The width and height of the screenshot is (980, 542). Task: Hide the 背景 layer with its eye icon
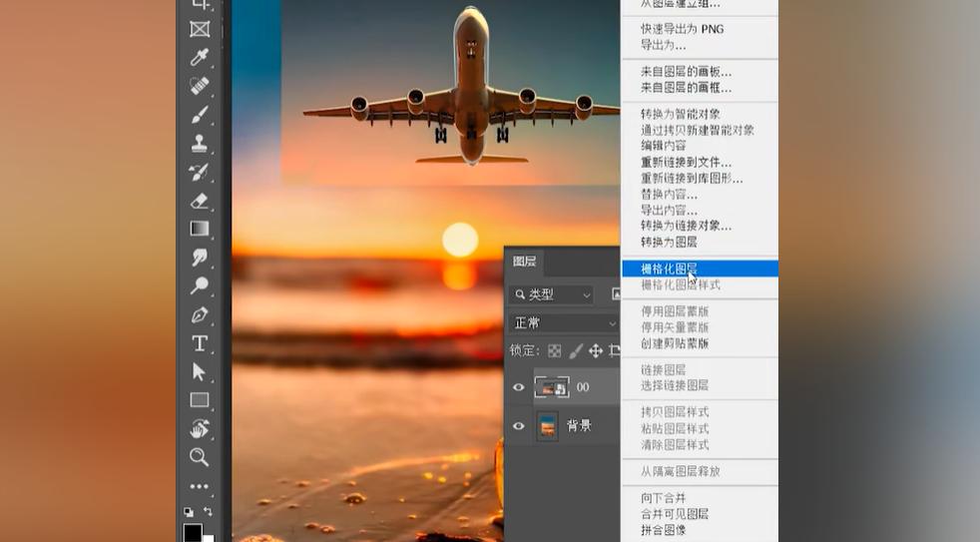pyautogui.click(x=519, y=426)
